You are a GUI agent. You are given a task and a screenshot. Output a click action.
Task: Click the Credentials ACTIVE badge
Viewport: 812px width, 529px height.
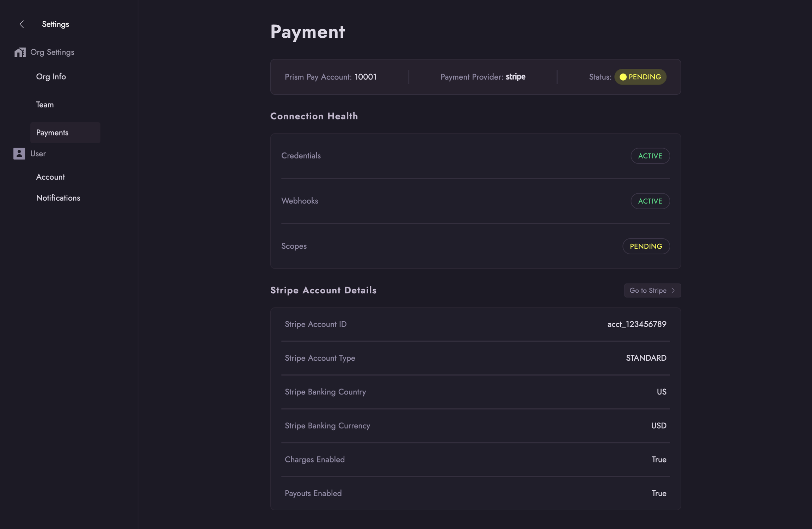(x=650, y=156)
